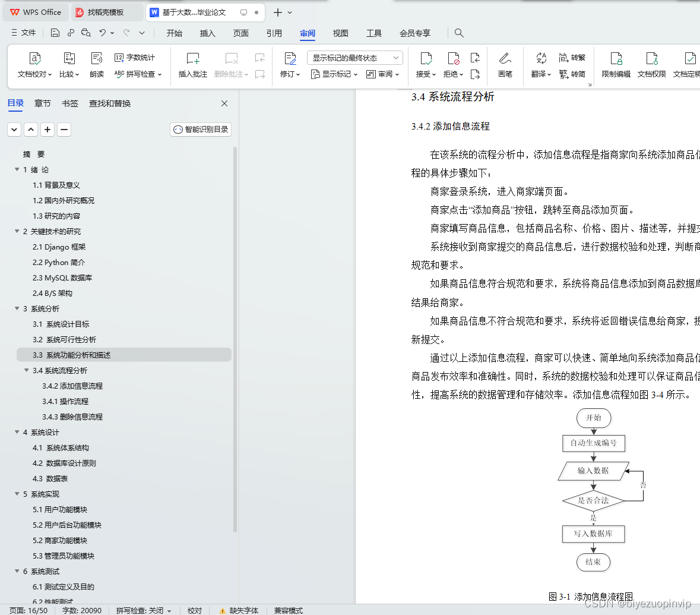This screenshot has width=700, height=615.
Task: Activate the ink Pen tool
Action: tap(505, 65)
